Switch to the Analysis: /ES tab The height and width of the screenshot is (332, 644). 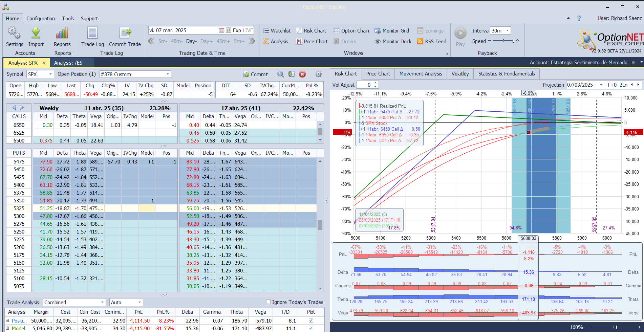(x=68, y=63)
